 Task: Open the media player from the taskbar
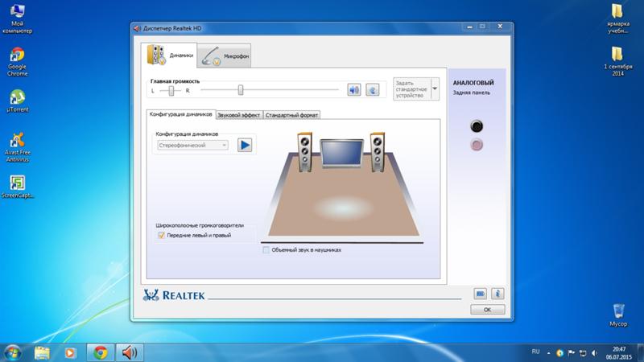click(70, 352)
